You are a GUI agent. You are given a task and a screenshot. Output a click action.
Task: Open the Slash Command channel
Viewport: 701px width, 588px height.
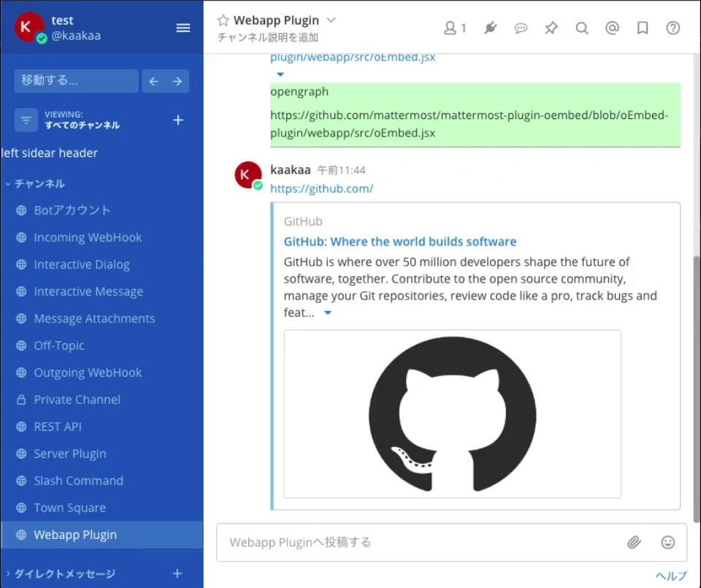(x=102, y=481)
